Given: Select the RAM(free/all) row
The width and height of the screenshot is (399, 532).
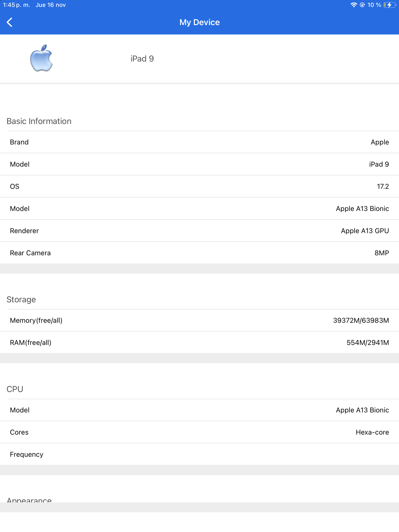Looking at the screenshot, I should tap(199, 343).
